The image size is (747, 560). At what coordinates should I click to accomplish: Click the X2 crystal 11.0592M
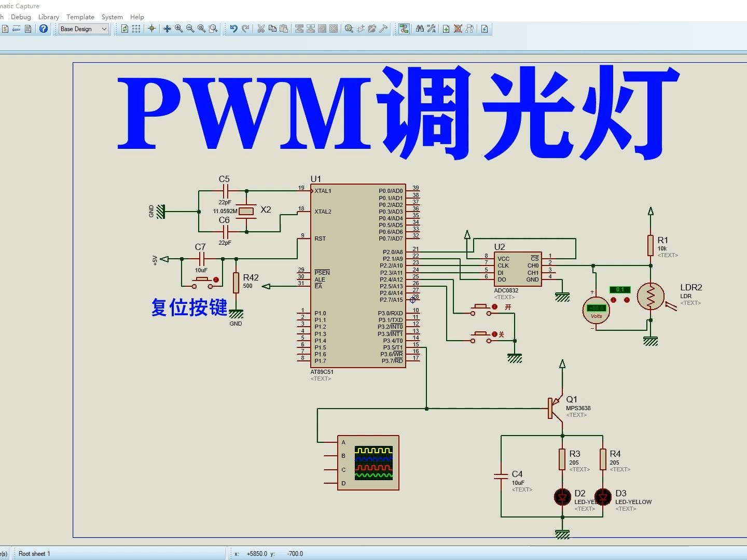(x=246, y=211)
